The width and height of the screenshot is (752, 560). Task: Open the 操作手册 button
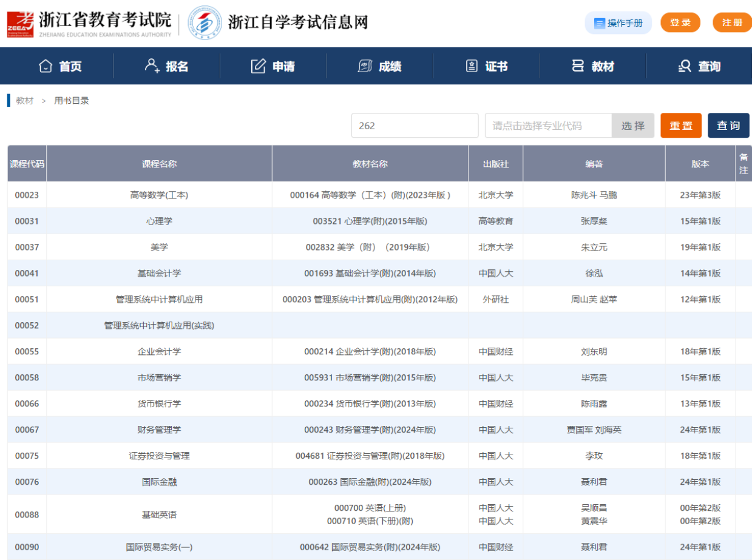618,23
